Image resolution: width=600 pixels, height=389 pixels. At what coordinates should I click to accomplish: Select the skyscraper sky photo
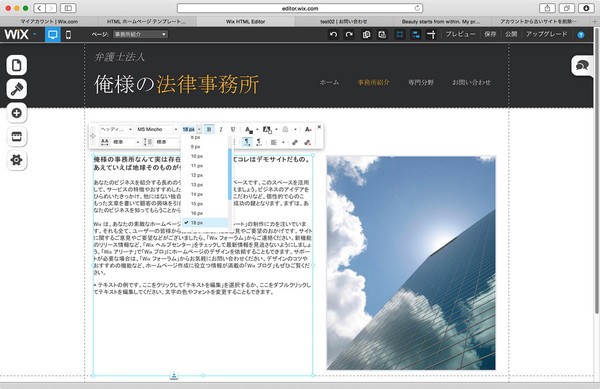point(411,263)
